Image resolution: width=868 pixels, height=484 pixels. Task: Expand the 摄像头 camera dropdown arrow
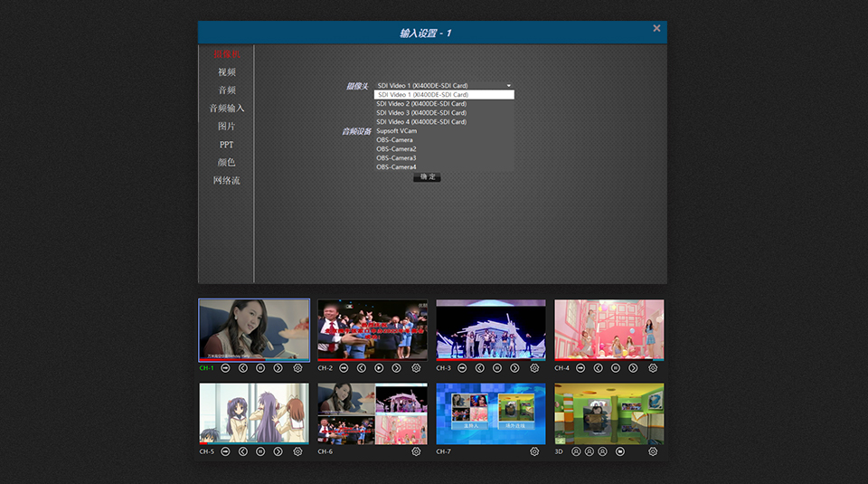[509, 85]
